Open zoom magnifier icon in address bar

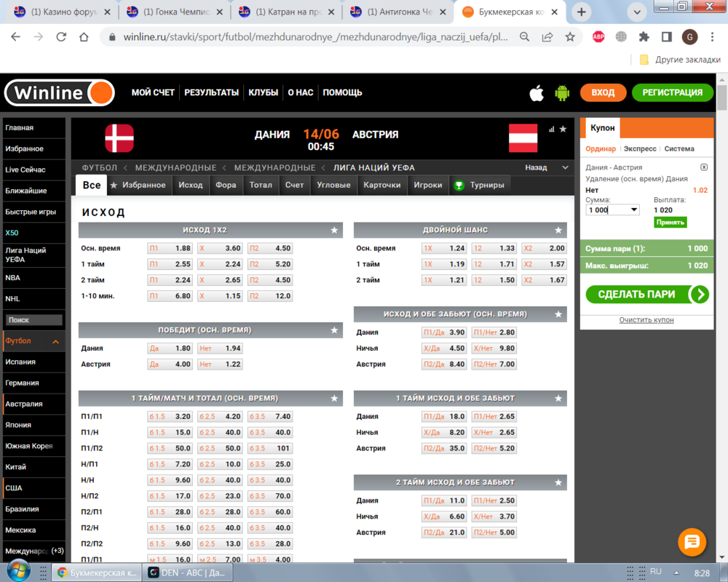click(x=525, y=36)
